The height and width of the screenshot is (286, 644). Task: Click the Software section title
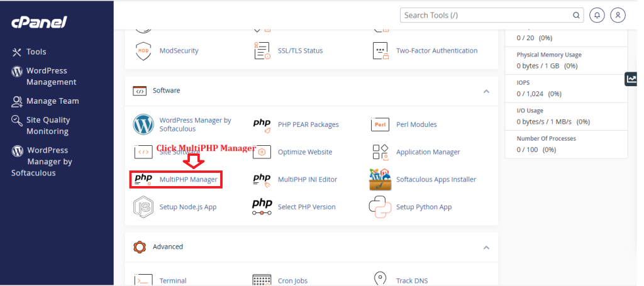pyautogui.click(x=166, y=91)
